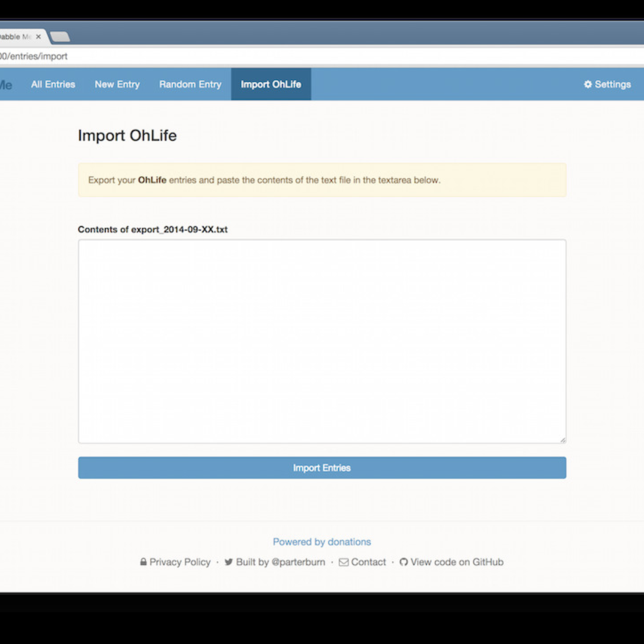Click the Twitter bird icon
Screen dimensions: 644x644
pos(229,562)
